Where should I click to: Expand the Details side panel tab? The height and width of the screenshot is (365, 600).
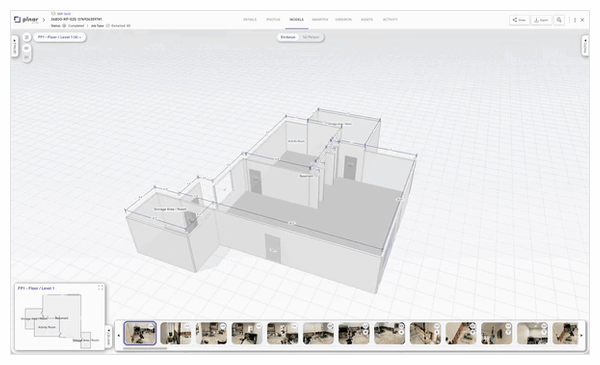pos(15,46)
